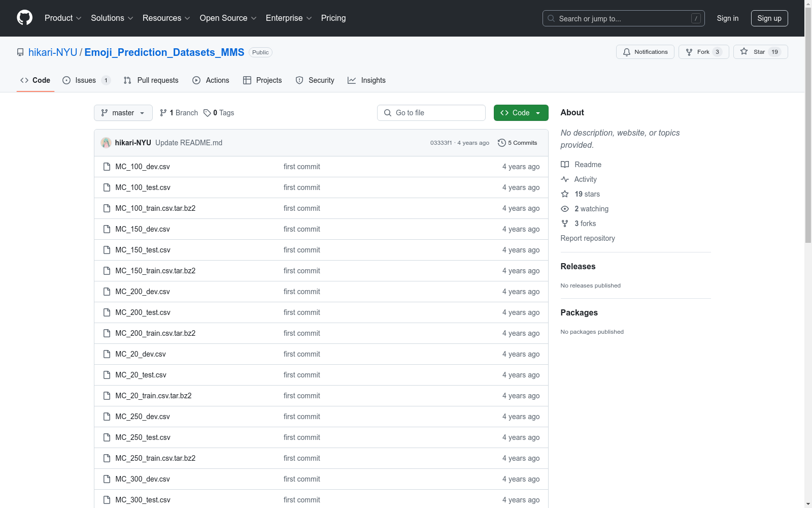Open the green Code dropdown button
This screenshot has height=508, width=812.
[x=521, y=113]
